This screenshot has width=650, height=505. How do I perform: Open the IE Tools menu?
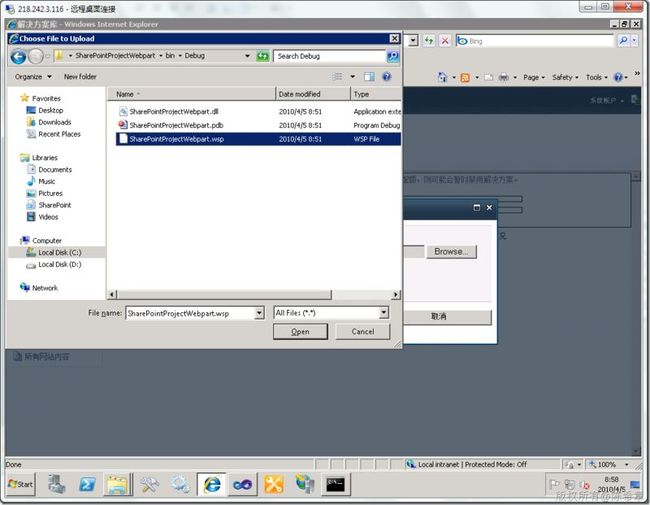pyautogui.click(x=597, y=78)
